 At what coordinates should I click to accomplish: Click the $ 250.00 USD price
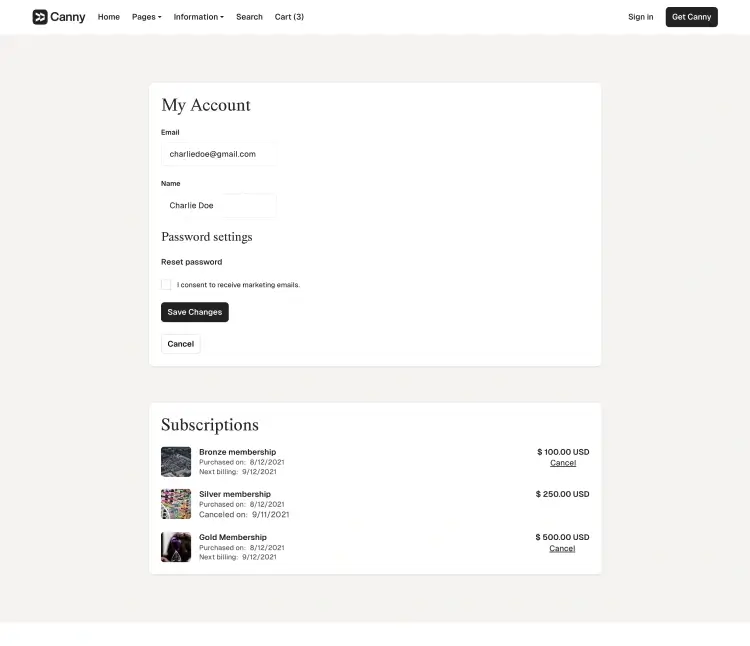click(x=562, y=494)
